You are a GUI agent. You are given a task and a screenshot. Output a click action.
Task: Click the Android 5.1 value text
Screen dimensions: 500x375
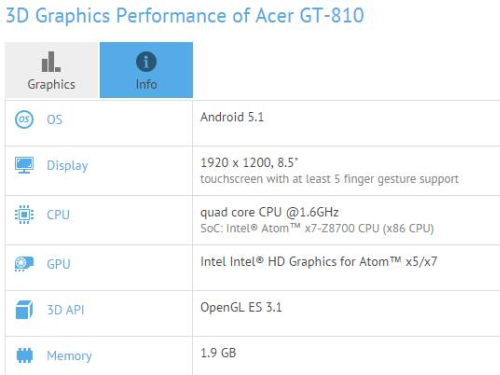click(232, 117)
